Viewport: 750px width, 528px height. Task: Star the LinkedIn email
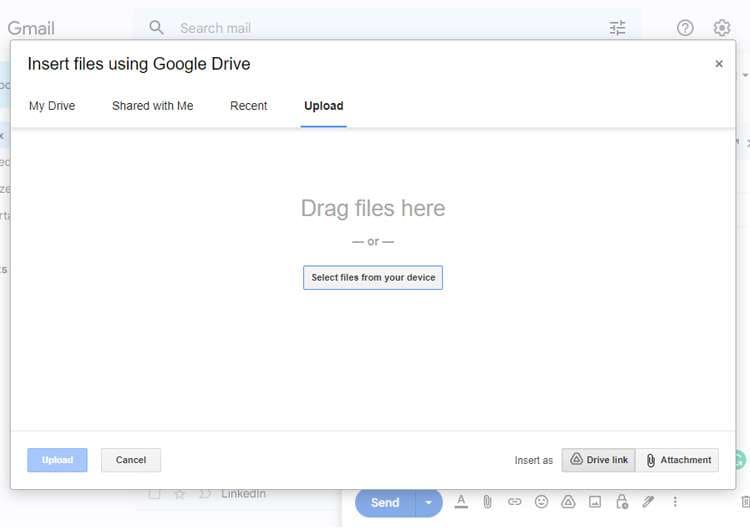coord(179,494)
